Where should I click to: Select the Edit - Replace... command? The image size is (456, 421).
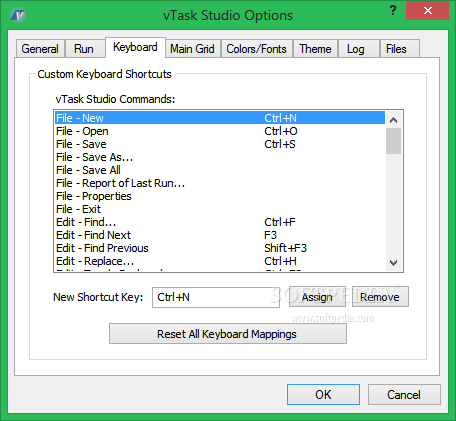[220, 261]
